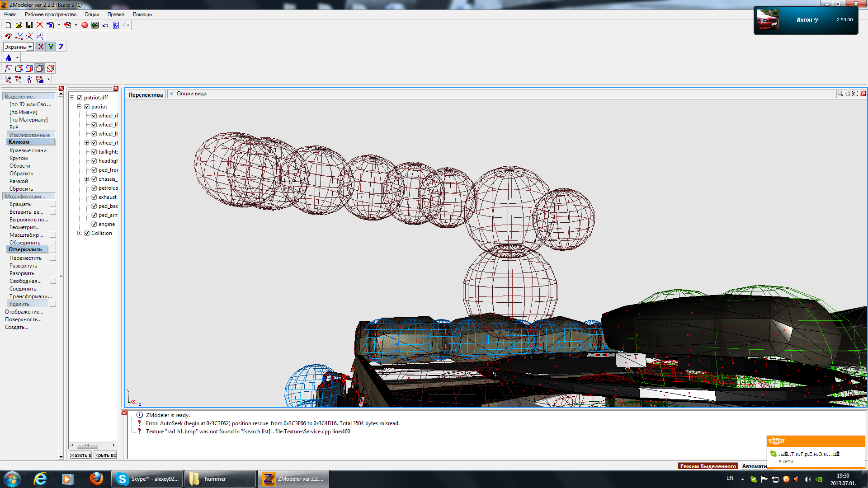Click the Отзеркалить modify command
The image size is (868, 488).
click(x=25, y=249)
